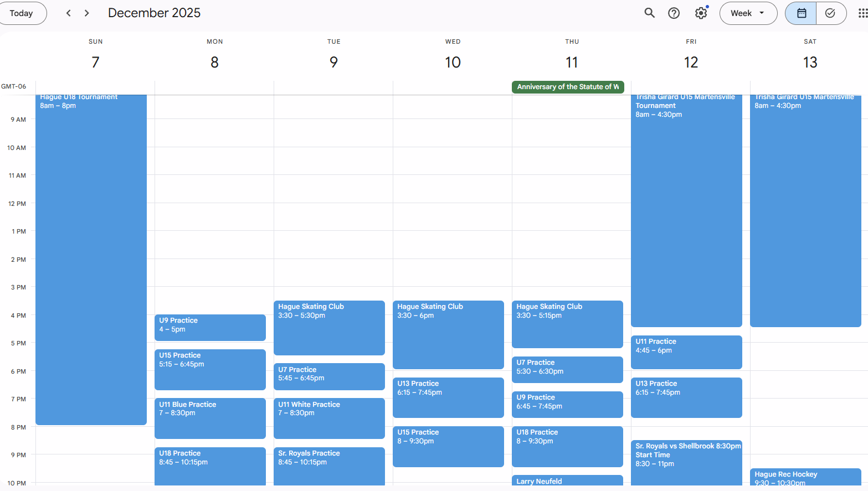This screenshot has height=491, width=868.
Task: Go to previous week arrow
Action: (x=69, y=13)
